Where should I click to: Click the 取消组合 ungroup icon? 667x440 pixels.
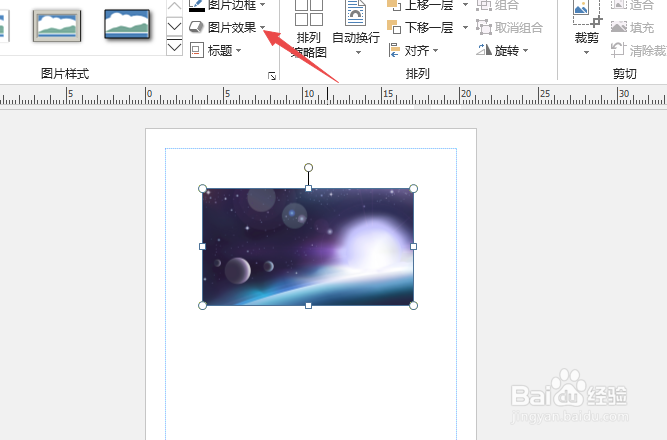(x=484, y=27)
